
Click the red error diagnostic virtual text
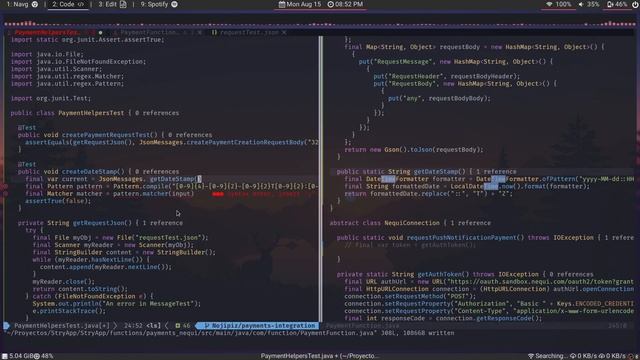point(261,194)
